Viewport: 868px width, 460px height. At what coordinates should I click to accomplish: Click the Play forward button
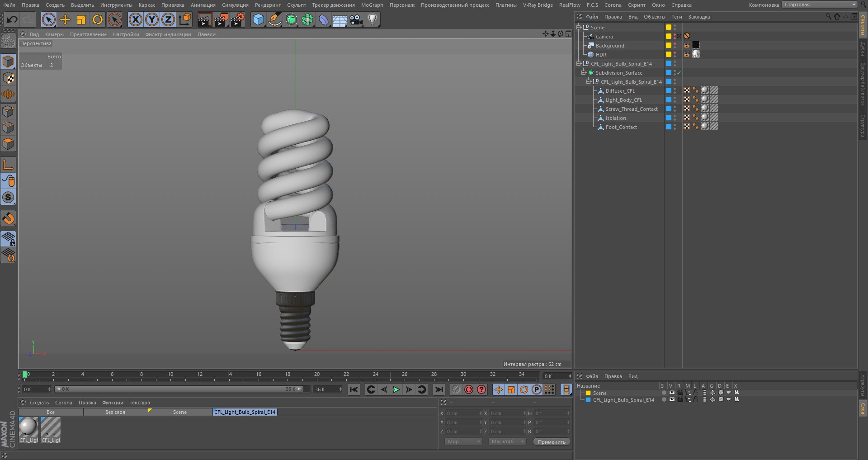click(x=396, y=389)
